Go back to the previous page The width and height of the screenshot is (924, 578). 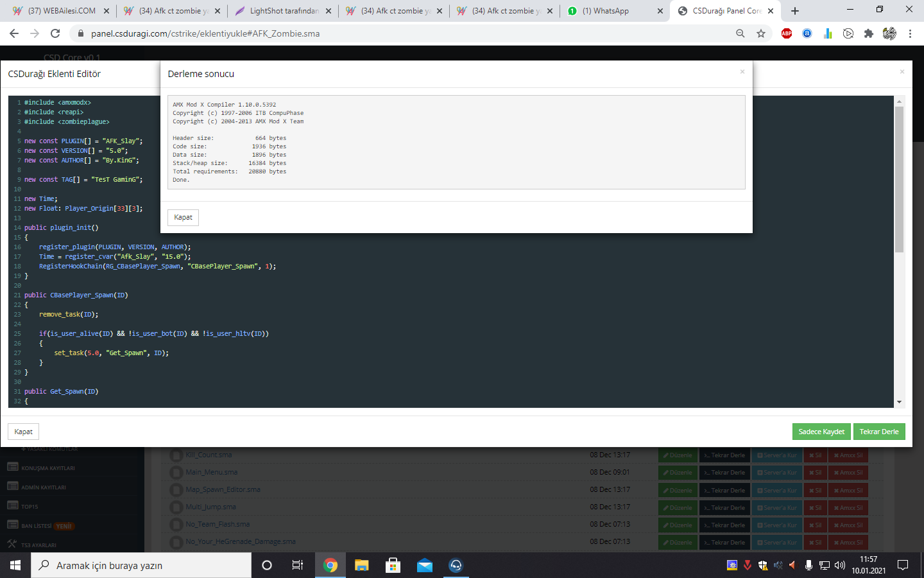point(14,33)
